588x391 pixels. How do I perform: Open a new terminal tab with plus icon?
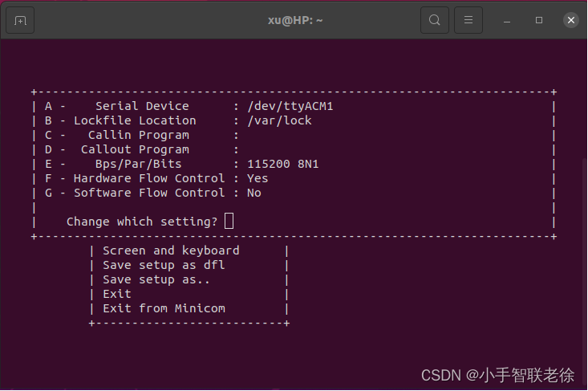pos(20,20)
